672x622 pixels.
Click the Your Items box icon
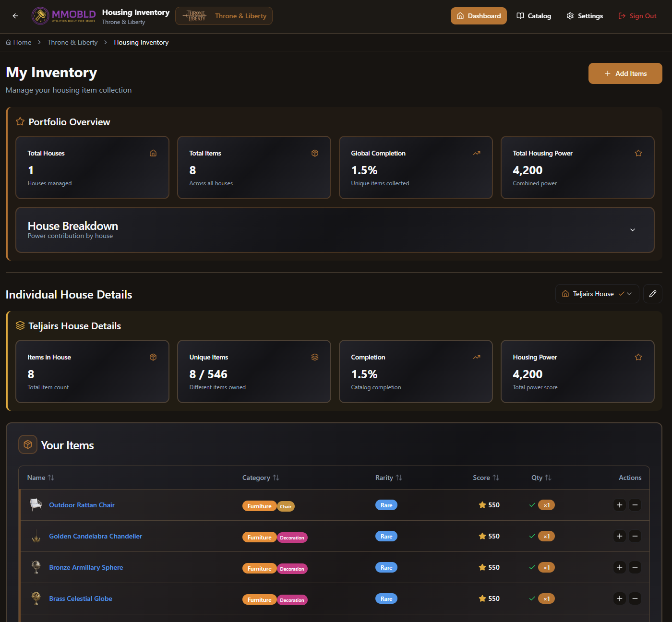click(x=28, y=444)
